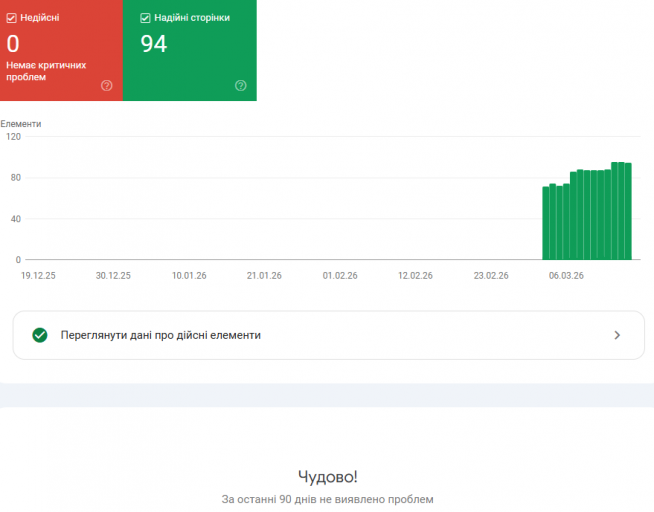Viewport: 654px width, 512px height.
Task: Click the Немає критичних проблем text
Action: pyautogui.click(x=46, y=71)
